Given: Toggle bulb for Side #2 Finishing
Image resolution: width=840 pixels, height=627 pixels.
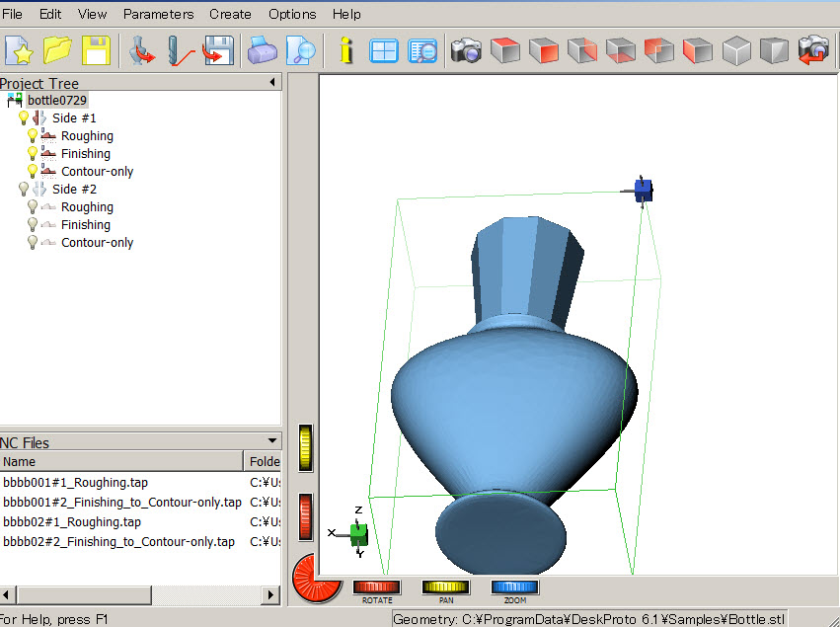Looking at the screenshot, I should click(33, 224).
